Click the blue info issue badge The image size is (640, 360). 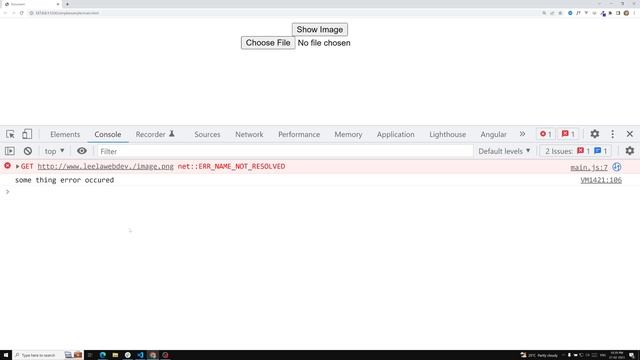(600, 151)
